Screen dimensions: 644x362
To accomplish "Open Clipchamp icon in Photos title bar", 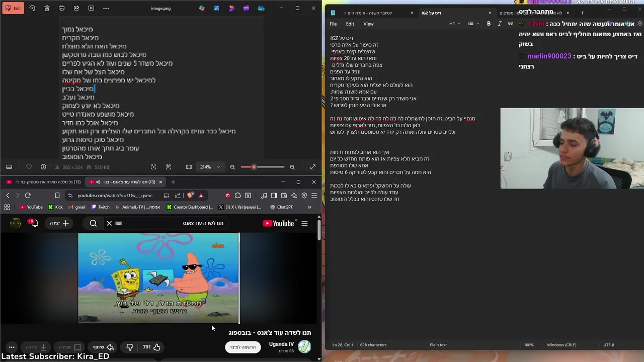I will tap(246, 8).
